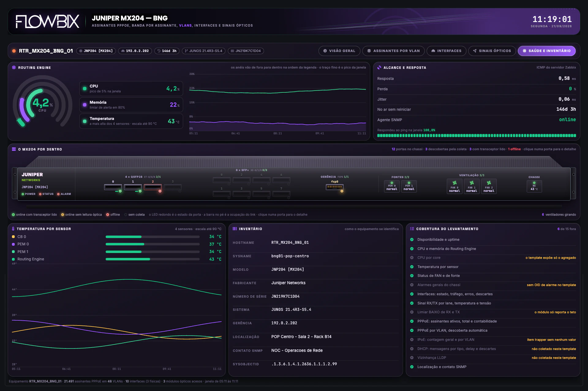Click the barcode icon of Inventário panel
Viewport: 588px width, 391px height.
(235, 229)
